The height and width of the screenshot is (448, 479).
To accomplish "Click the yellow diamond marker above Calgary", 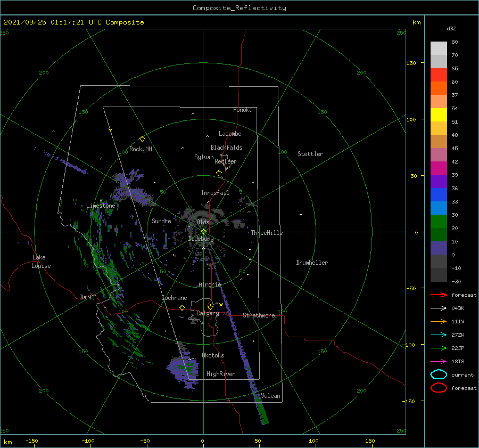I will coord(210,307).
